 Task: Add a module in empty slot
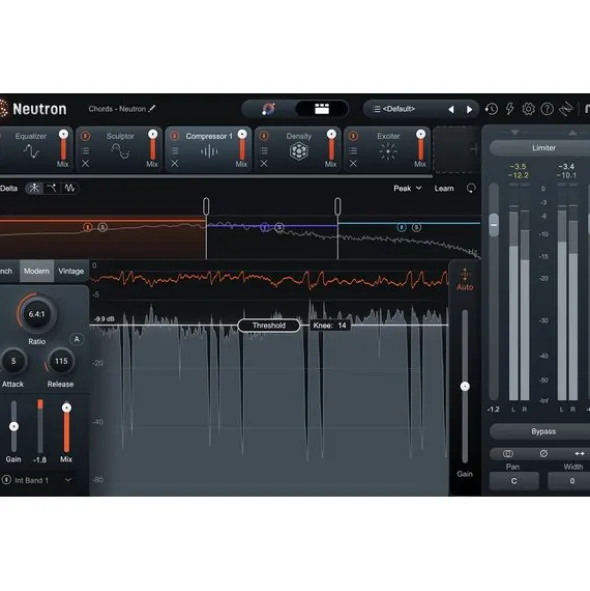[456, 149]
